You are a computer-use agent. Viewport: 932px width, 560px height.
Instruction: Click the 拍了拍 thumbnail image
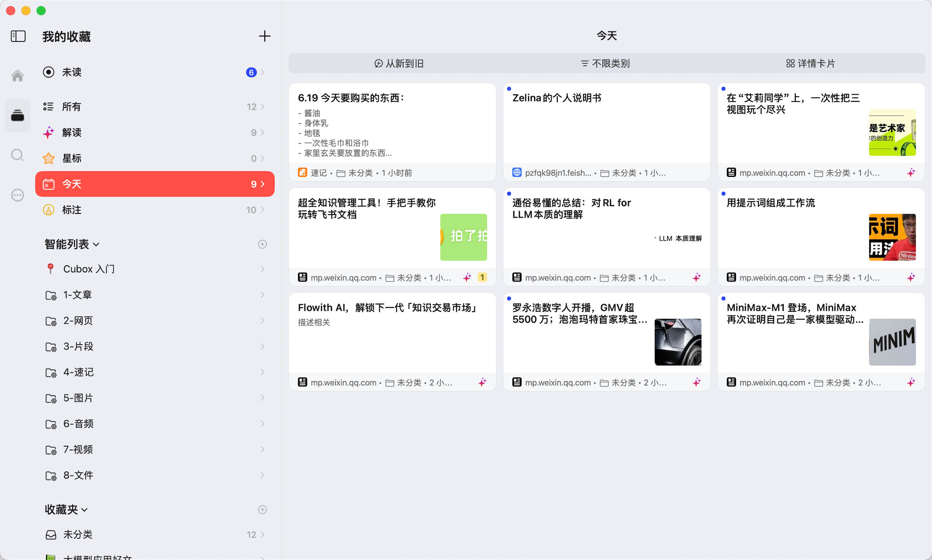(463, 237)
